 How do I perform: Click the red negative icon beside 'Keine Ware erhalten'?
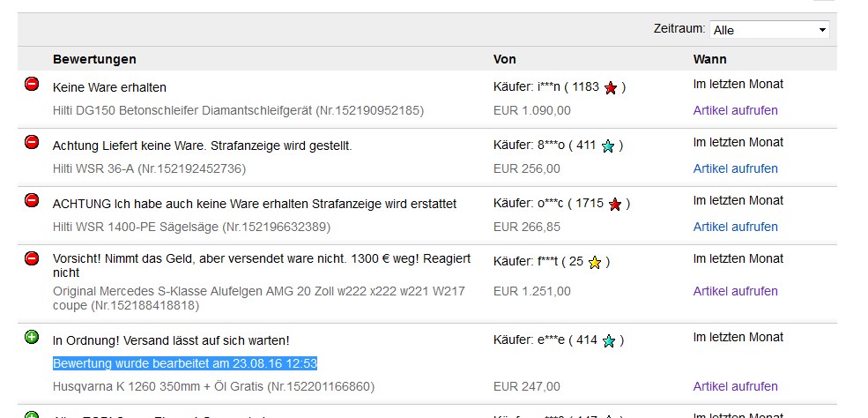(x=32, y=84)
